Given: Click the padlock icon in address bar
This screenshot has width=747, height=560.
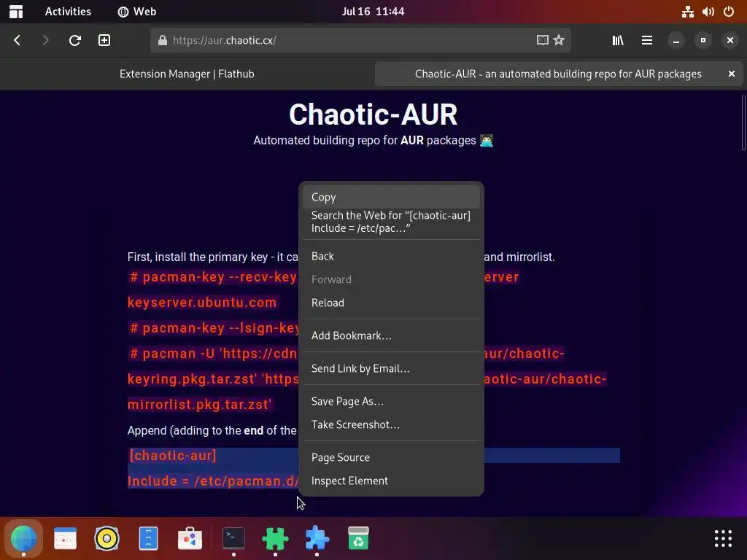Looking at the screenshot, I should (x=163, y=41).
